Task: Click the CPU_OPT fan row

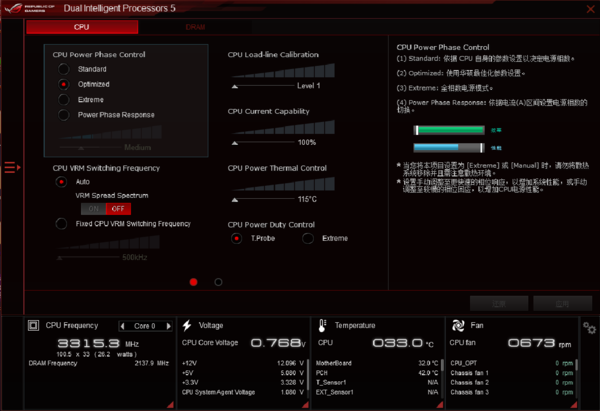Action: click(x=512, y=363)
